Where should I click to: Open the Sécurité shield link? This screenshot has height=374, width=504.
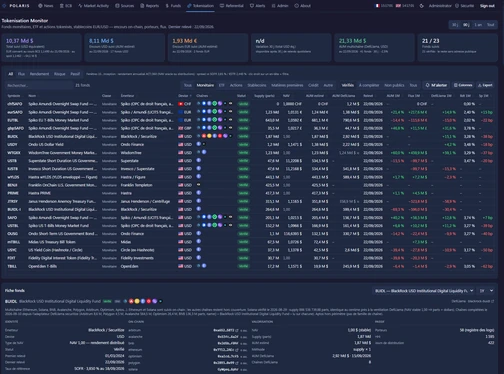[x=464, y=6]
